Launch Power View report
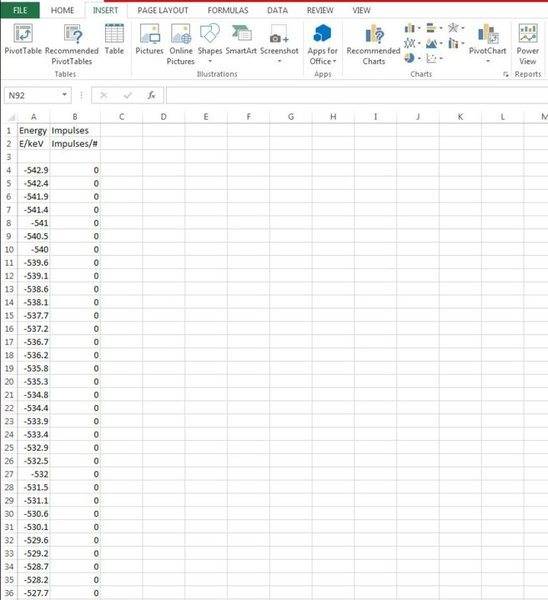The height and width of the screenshot is (600, 548). [x=527, y=44]
